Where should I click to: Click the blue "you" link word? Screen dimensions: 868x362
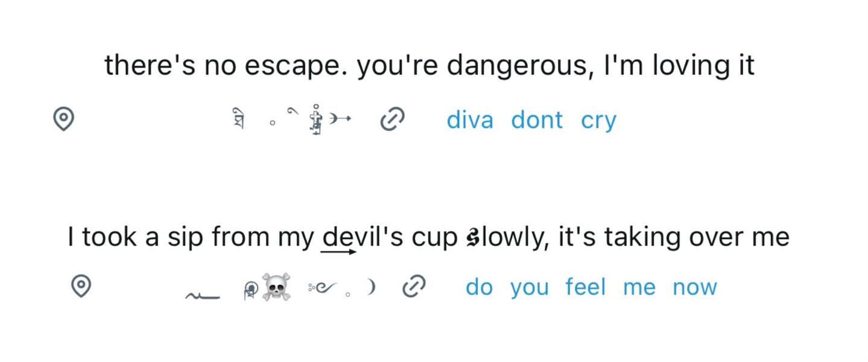(x=529, y=287)
